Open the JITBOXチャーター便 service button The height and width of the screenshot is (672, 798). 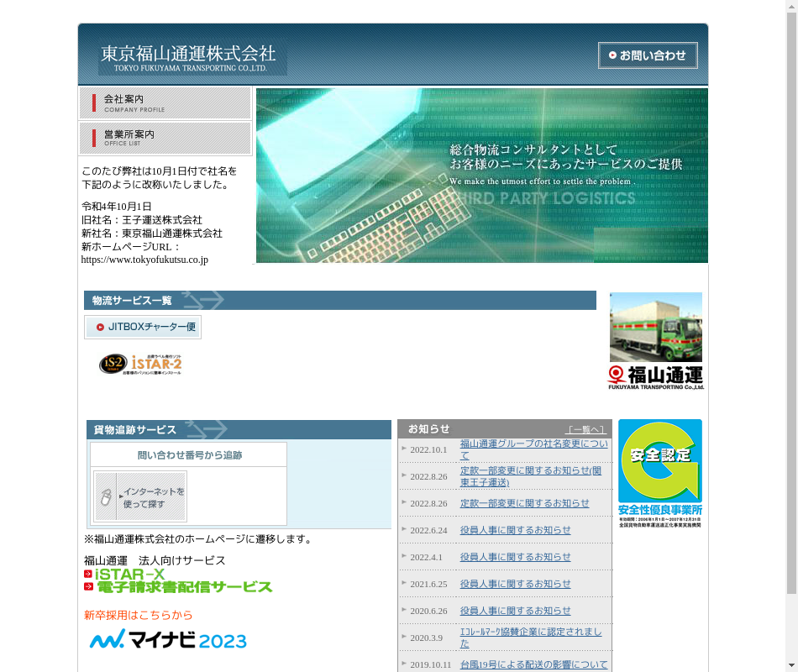coord(143,327)
